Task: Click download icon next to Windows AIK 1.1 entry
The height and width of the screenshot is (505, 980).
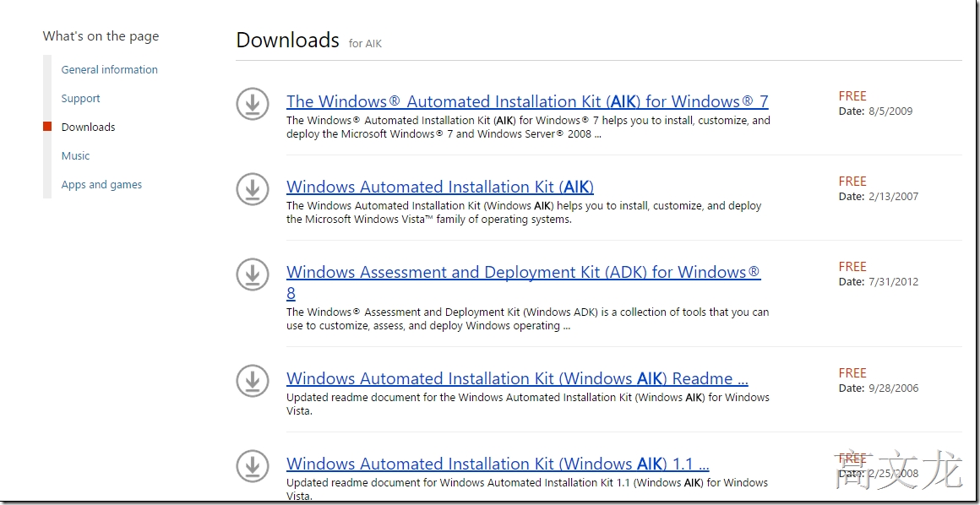Action: 253,466
